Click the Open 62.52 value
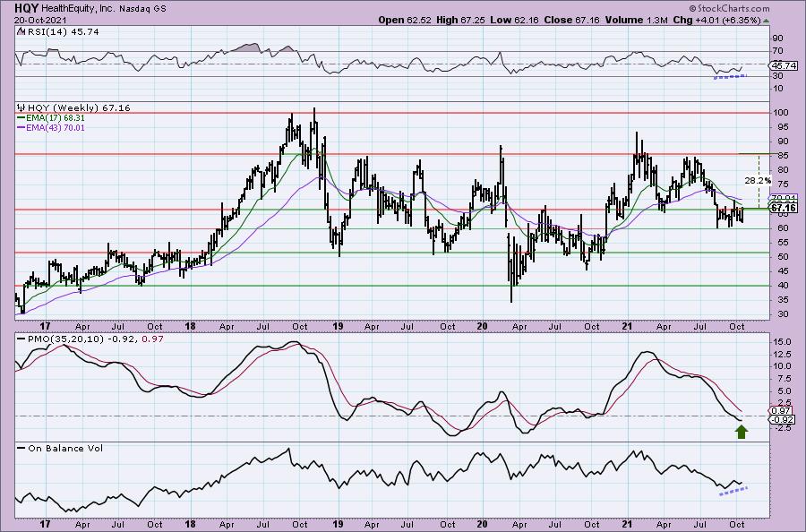Image resolution: width=806 pixels, height=532 pixels. pyautogui.click(x=405, y=20)
